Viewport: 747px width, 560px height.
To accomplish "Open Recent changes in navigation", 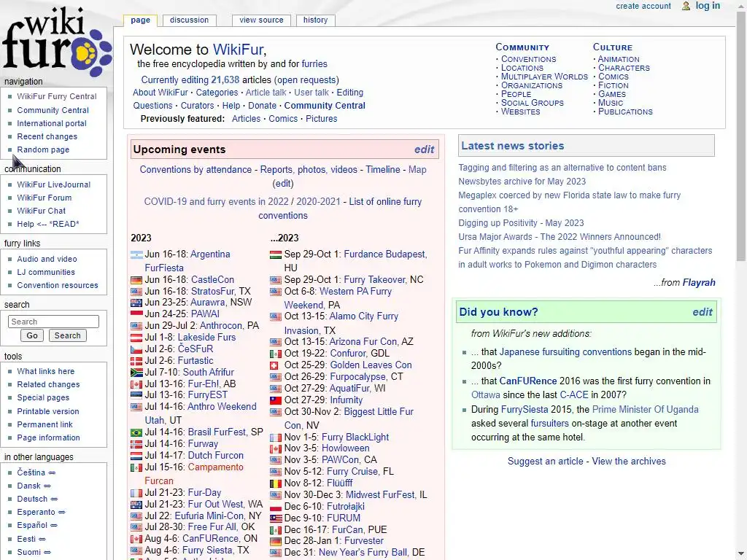I will click(x=47, y=136).
